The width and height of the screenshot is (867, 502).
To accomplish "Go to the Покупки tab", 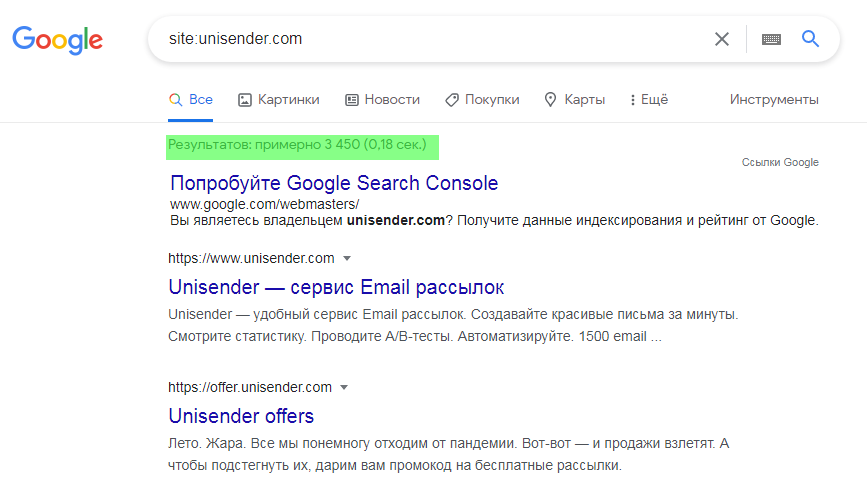I will click(x=482, y=100).
